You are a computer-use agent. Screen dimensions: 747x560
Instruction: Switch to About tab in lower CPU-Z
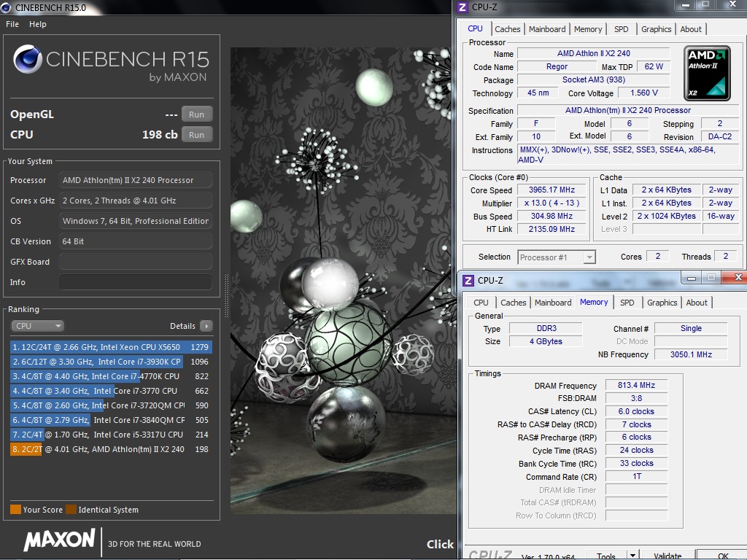click(x=697, y=303)
